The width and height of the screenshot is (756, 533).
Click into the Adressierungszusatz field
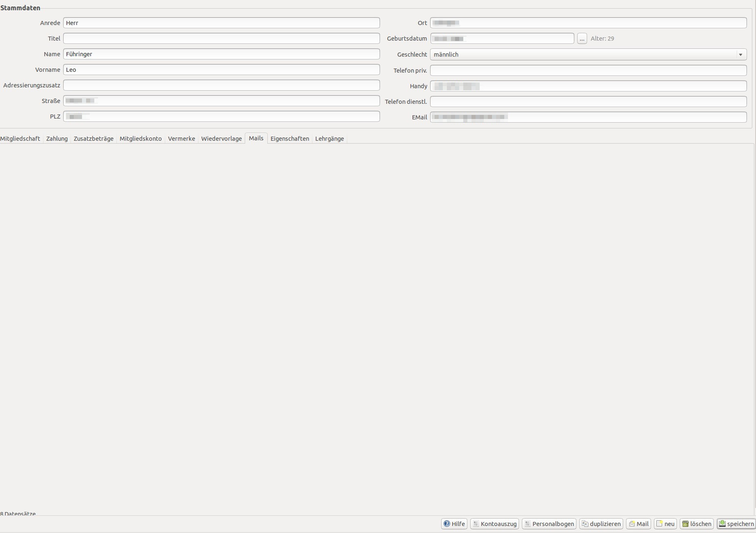pyautogui.click(x=221, y=85)
